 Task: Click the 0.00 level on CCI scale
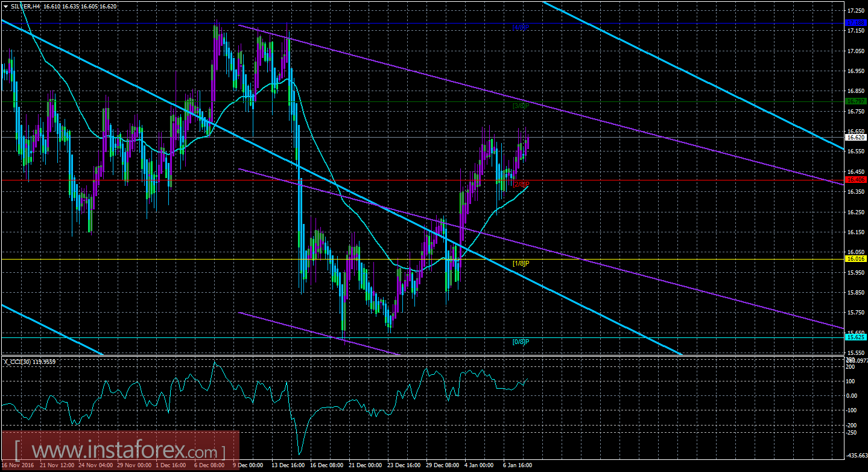[853, 395]
